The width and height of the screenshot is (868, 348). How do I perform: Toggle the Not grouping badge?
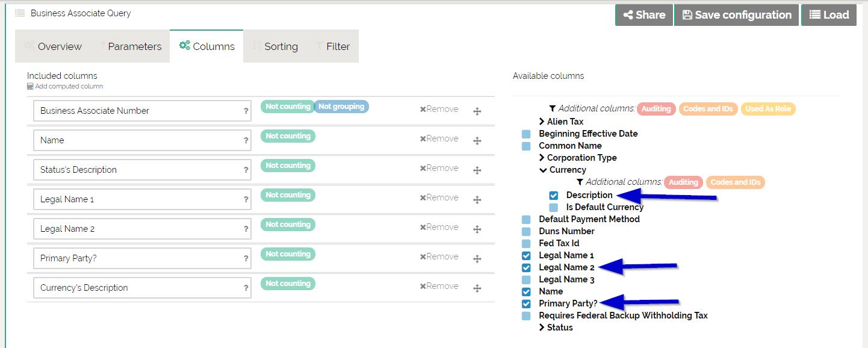341,107
